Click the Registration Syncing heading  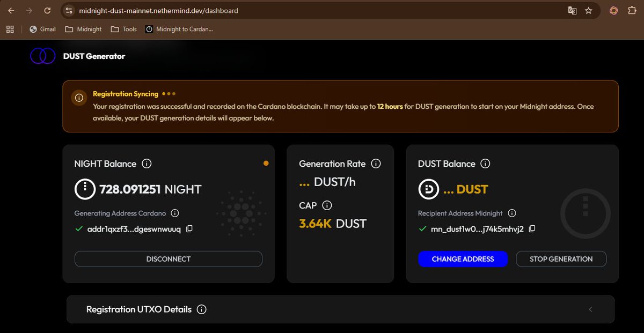point(126,94)
